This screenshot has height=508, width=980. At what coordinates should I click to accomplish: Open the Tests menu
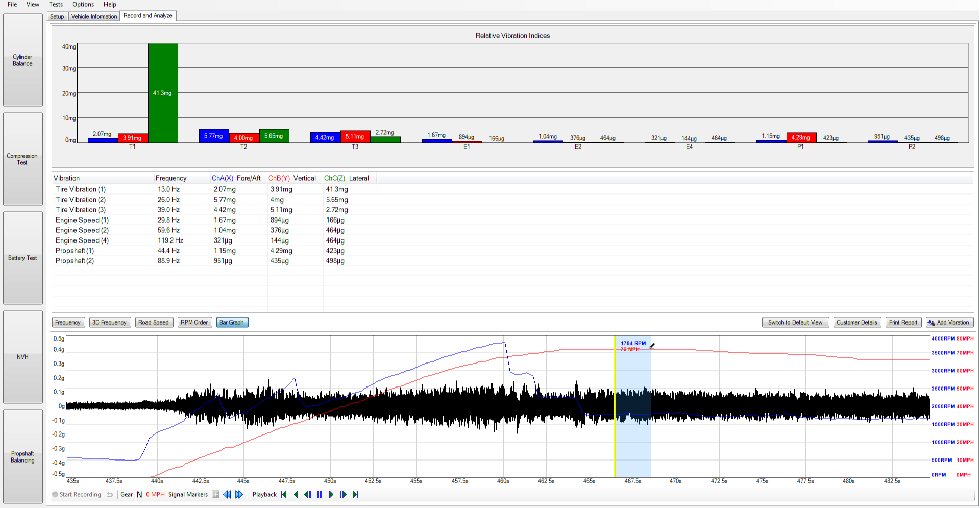[56, 4]
